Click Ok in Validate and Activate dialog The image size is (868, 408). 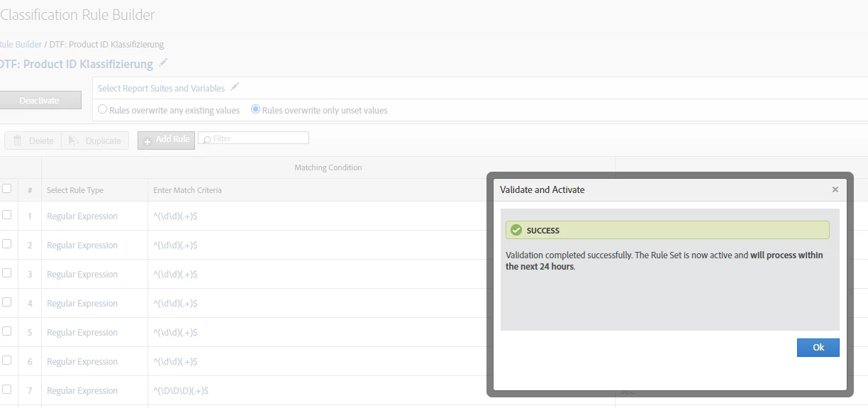click(x=818, y=348)
